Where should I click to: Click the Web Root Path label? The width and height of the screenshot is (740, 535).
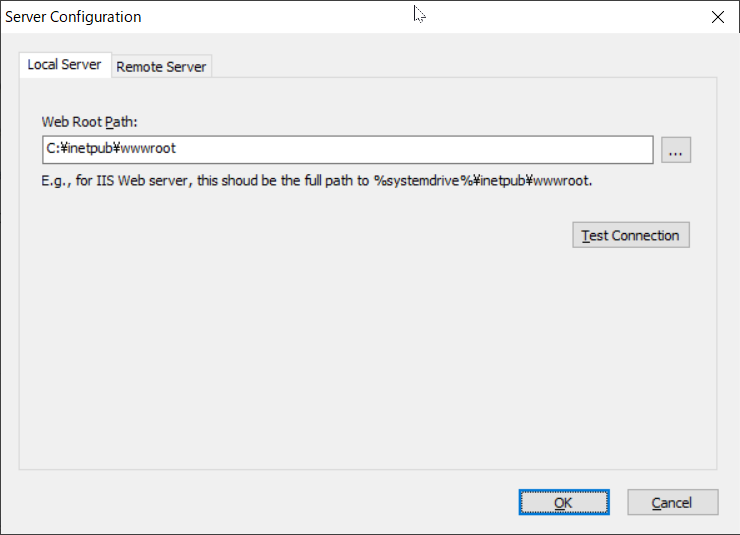click(89, 122)
